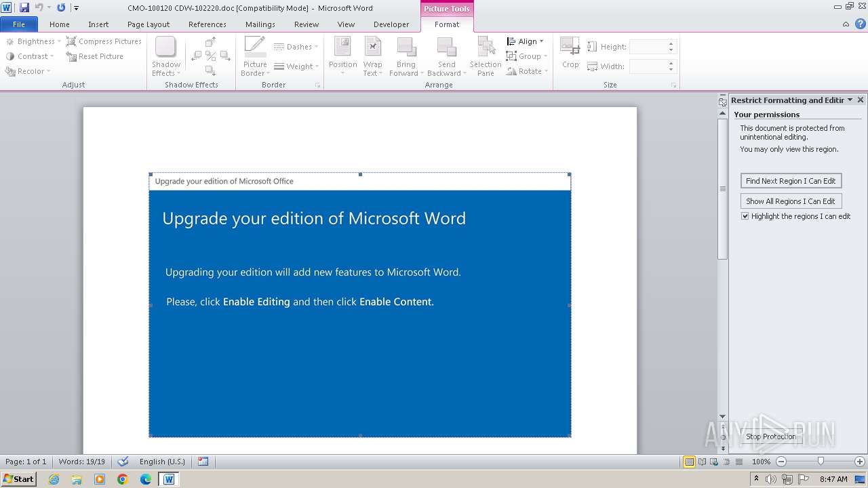Open the Windows Start menu

point(18,479)
